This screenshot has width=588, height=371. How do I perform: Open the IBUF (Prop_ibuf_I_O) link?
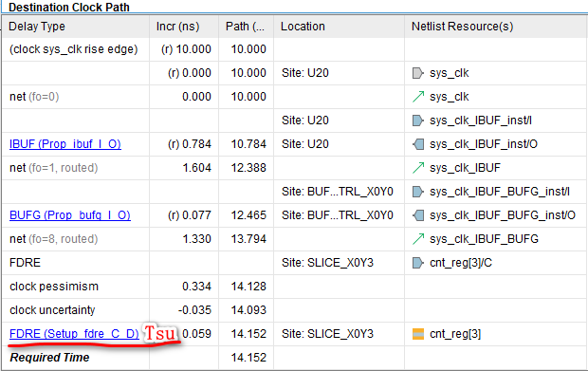pyautogui.click(x=65, y=144)
